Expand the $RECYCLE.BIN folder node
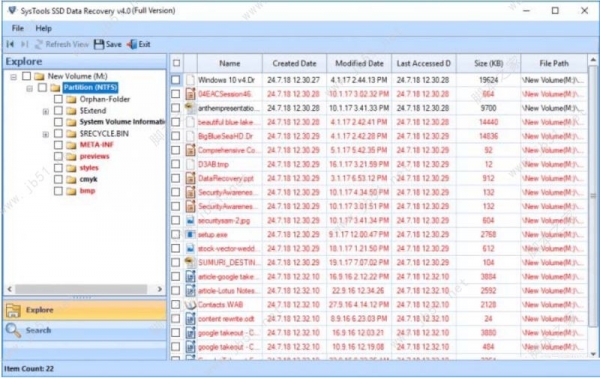This screenshot has width=600, height=378. [x=46, y=135]
